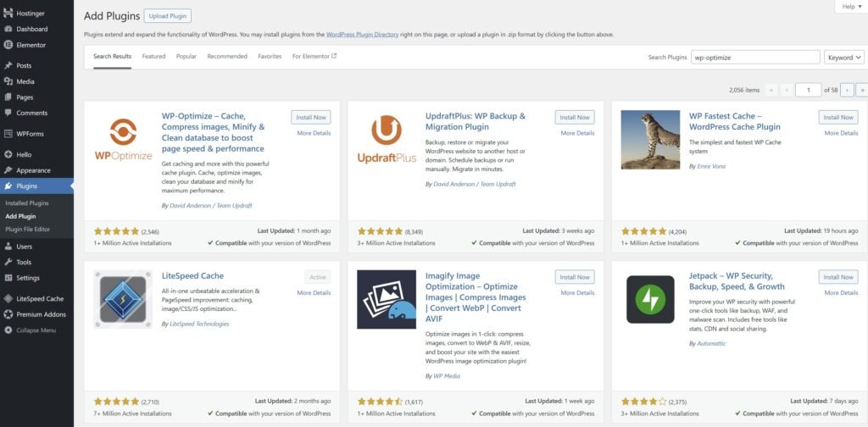Open the Automattic author link

pos(711,343)
